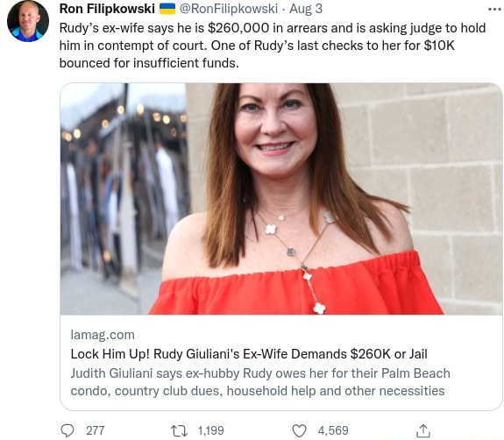The height and width of the screenshot is (440, 504).
Task: Click the 1,199 retweets count
Action: pyautogui.click(x=211, y=430)
